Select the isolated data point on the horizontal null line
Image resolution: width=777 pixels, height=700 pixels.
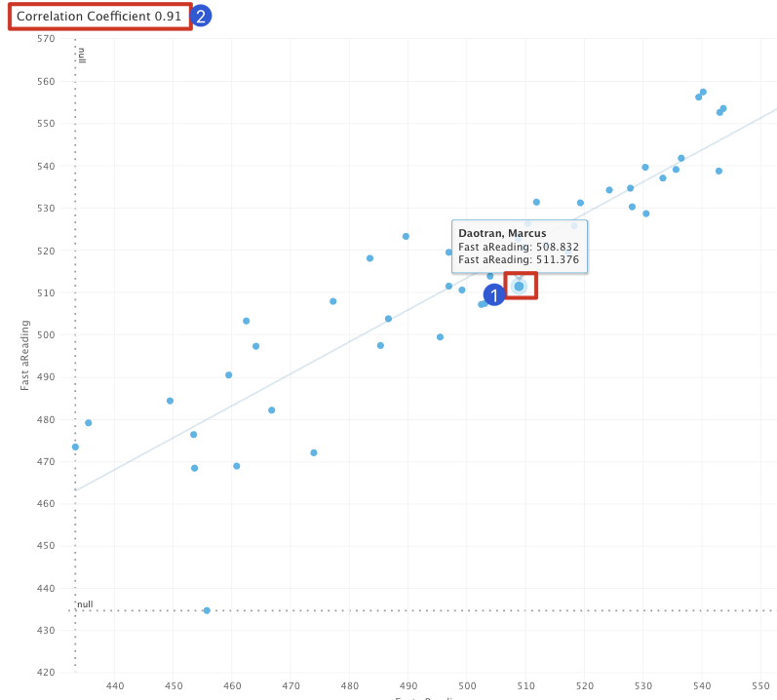(207, 610)
